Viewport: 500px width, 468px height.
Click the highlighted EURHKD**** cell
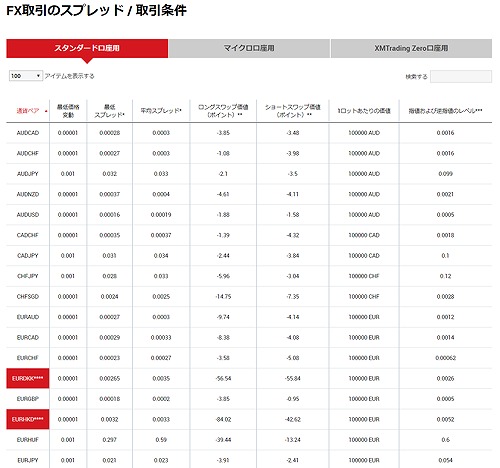coord(28,419)
